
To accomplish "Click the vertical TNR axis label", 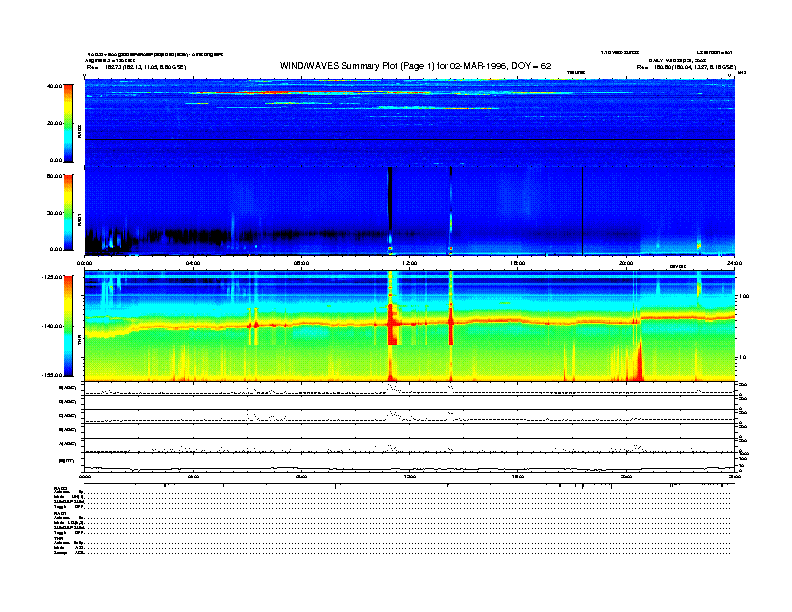I will (79, 342).
